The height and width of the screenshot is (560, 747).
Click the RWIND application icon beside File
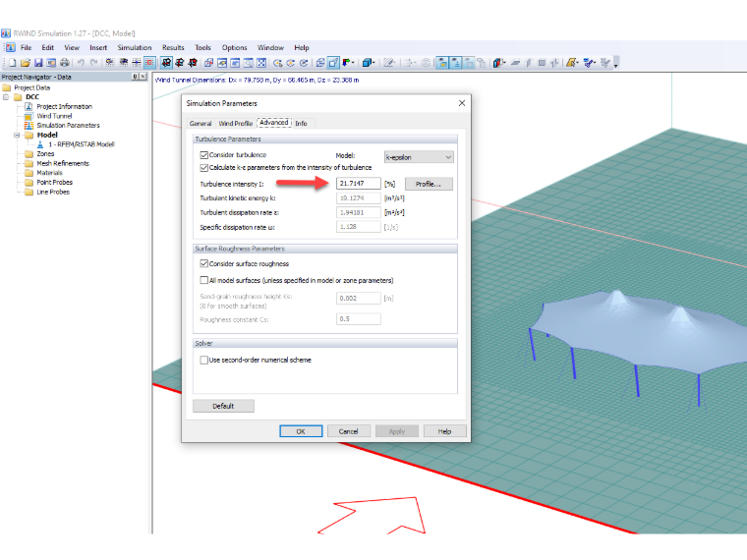coord(11,47)
